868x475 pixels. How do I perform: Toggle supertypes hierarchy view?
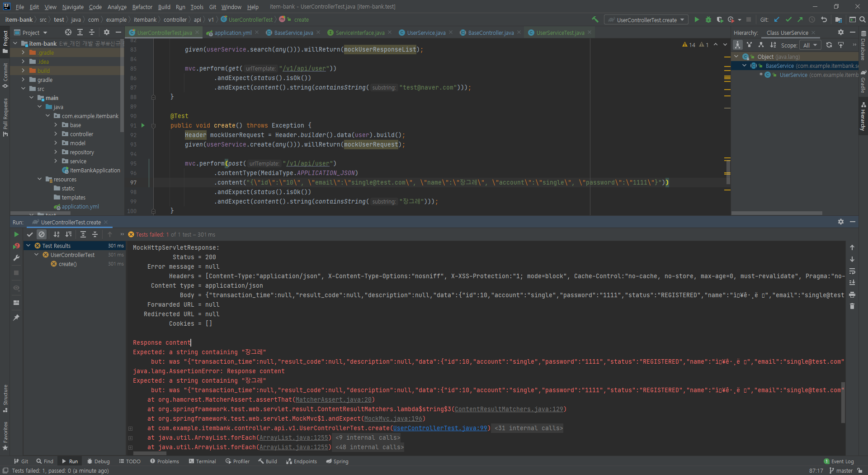pos(750,45)
